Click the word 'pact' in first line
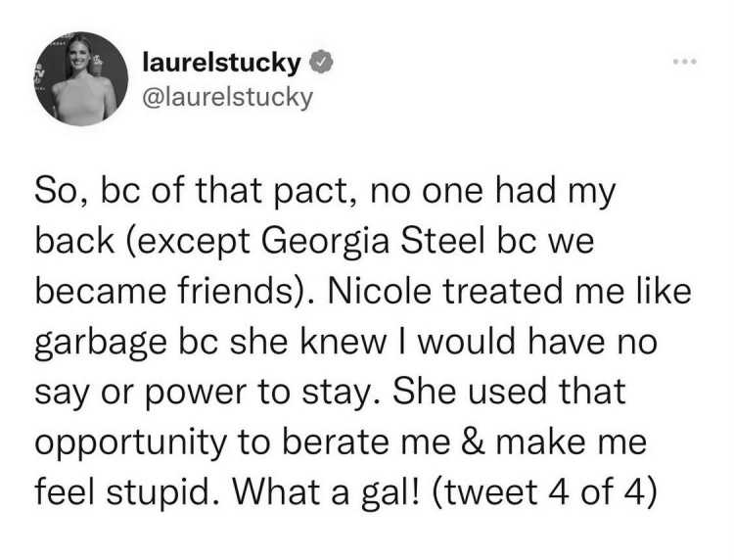This screenshot has width=734, height=560. tap(308, 191)
